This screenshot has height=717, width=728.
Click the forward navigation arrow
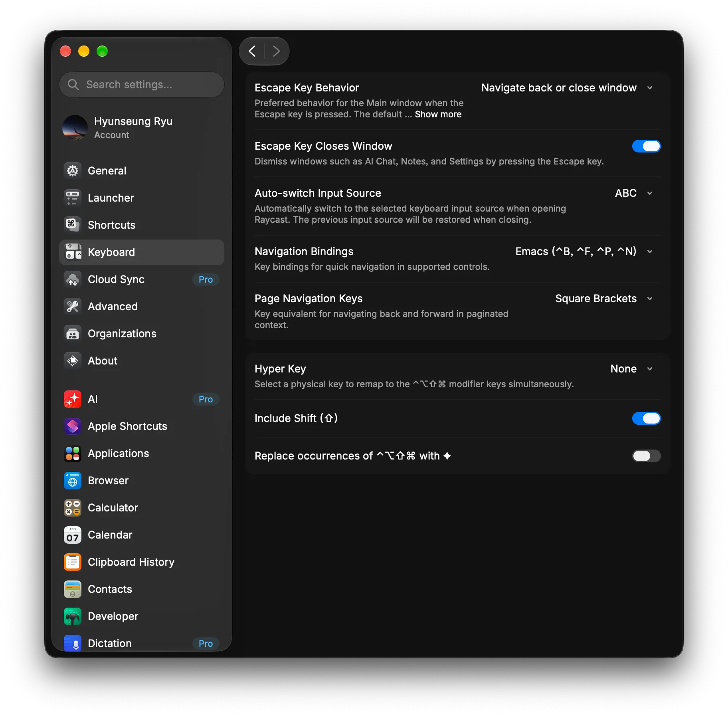(276, 51)
